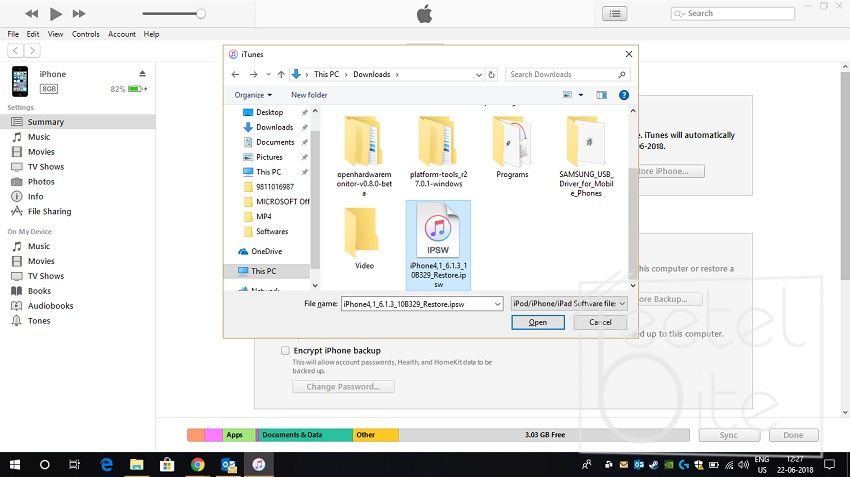Open the View menu
Image resolution: width=850 pixels, height=477 pixels.
(x=55, y=34)
